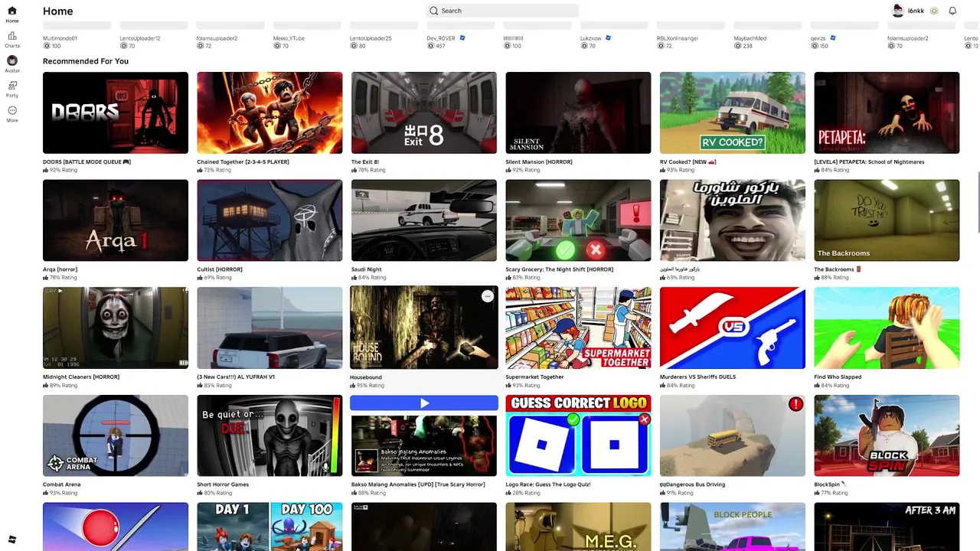Click the verified badge next to Lukzxow
The image size is (980, 551).
(608, 37)
